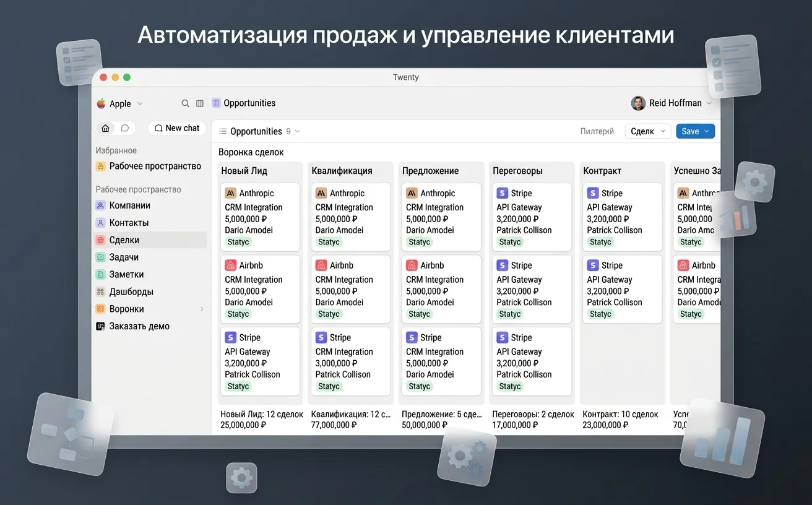Click Reid Hoffman's avatar photo

coord(638,103)
